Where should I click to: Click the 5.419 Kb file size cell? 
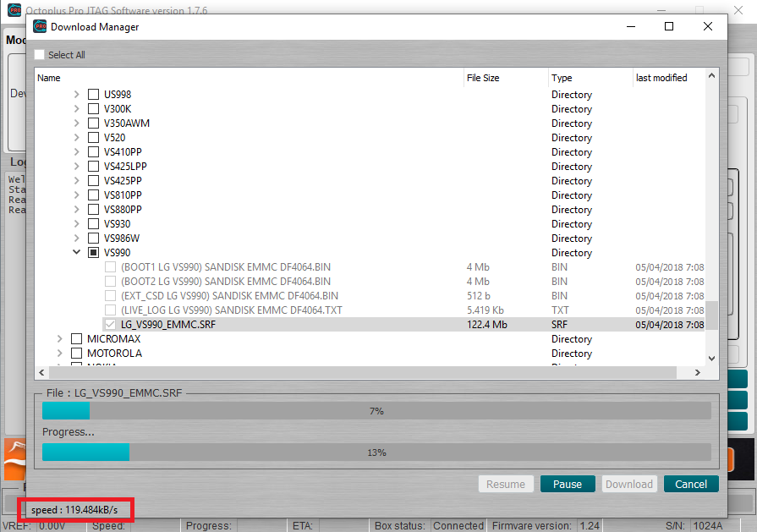485,310
